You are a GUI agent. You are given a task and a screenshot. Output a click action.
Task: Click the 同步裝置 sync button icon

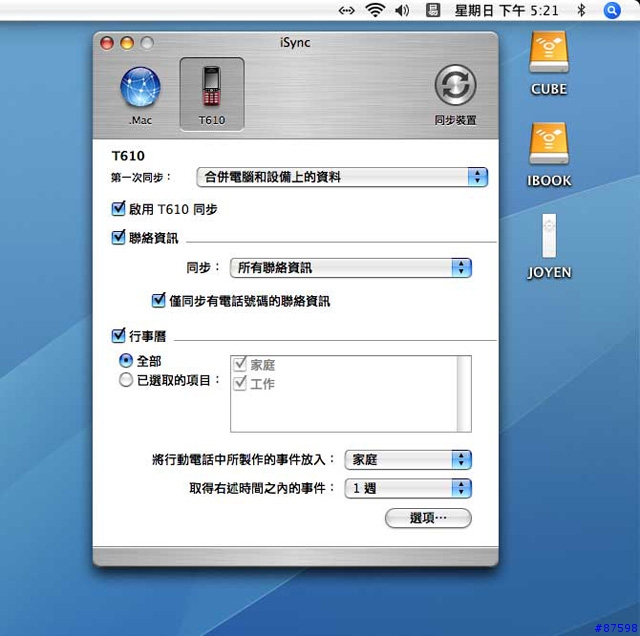click(455, 85)
